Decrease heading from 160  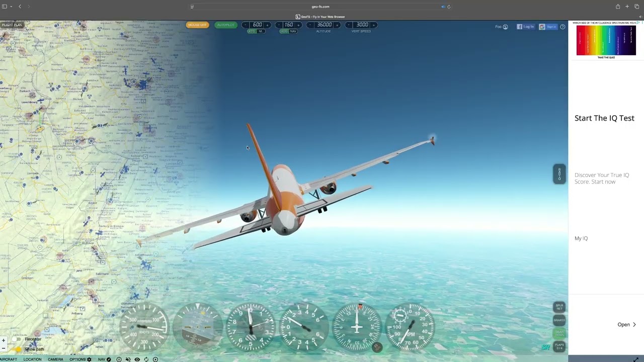click(x=279, y=25)
